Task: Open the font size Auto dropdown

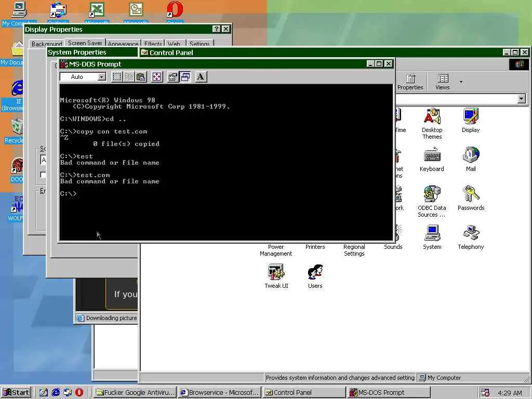Action: point(101,77)
